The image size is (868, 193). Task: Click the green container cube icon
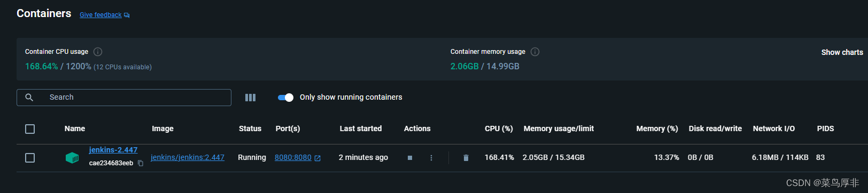(x=72, y=158)
